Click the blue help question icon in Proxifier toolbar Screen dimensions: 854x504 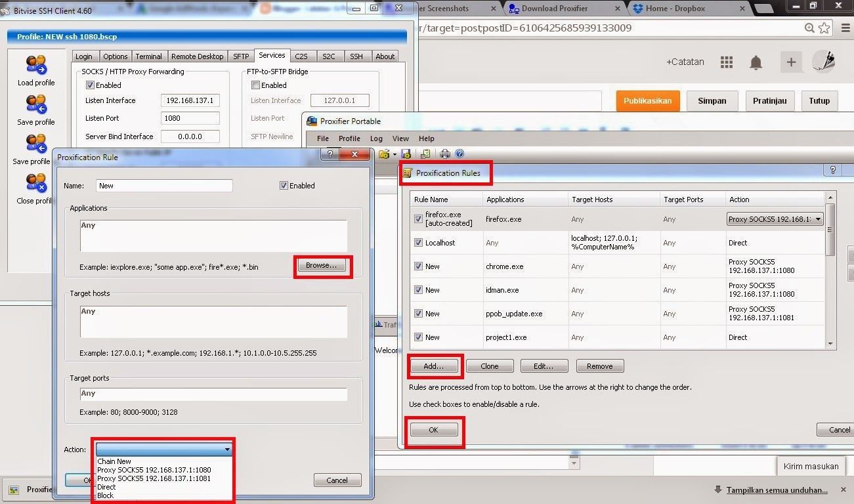point(459,154)
